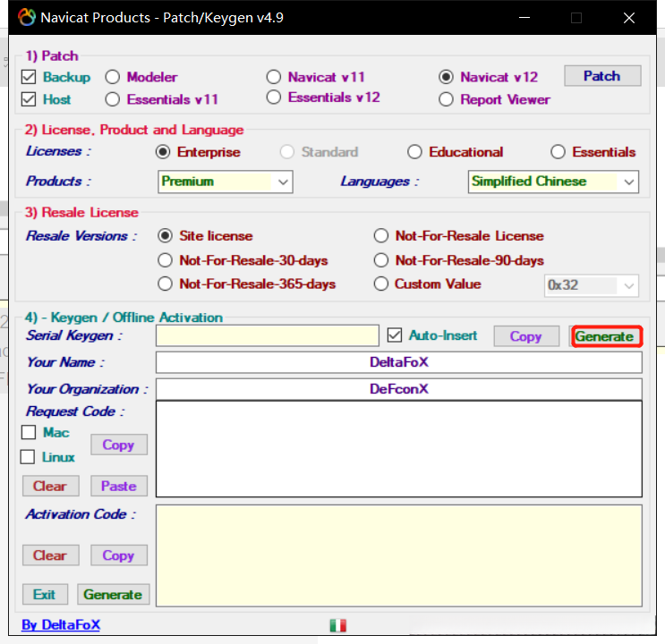
Task: Select Essentials v12 patch option
Action: (x=274, y=97)
